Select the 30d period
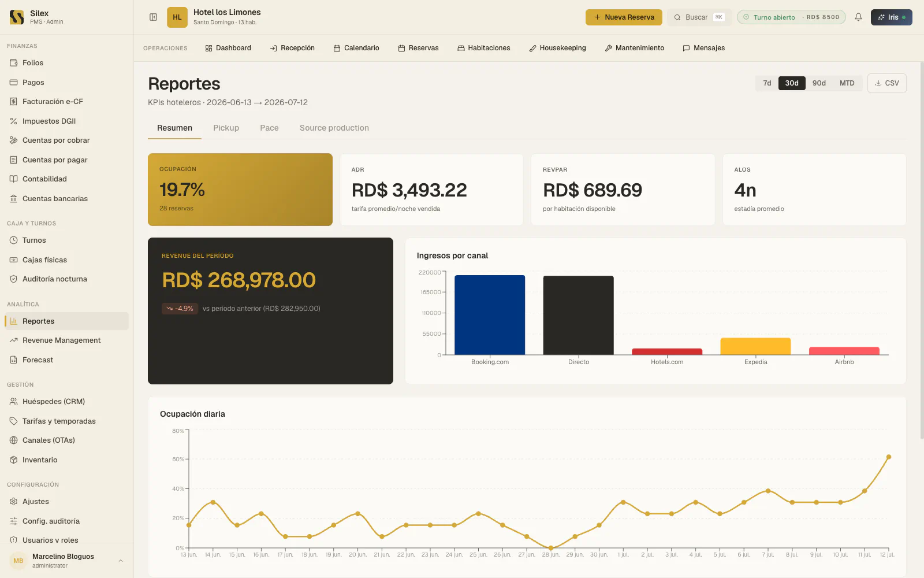This screenshot has width=924, height=578. tap(792, 83)
